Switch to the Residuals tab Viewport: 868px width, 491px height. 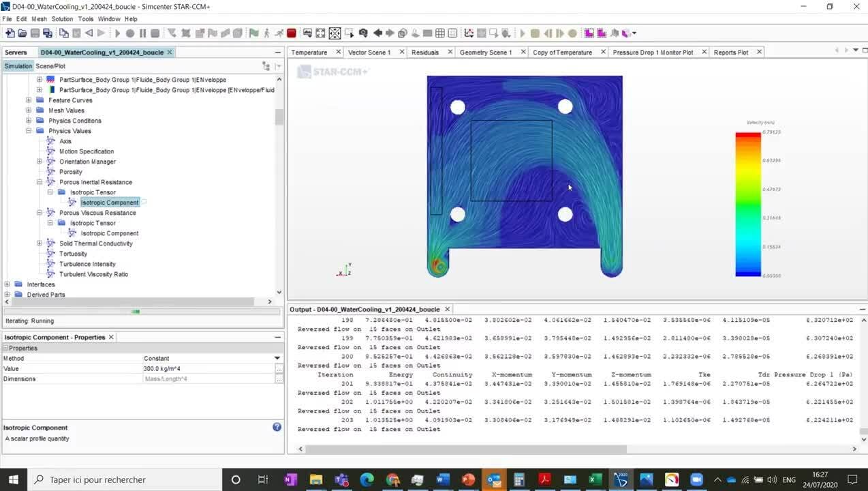[x=425, y=53]
